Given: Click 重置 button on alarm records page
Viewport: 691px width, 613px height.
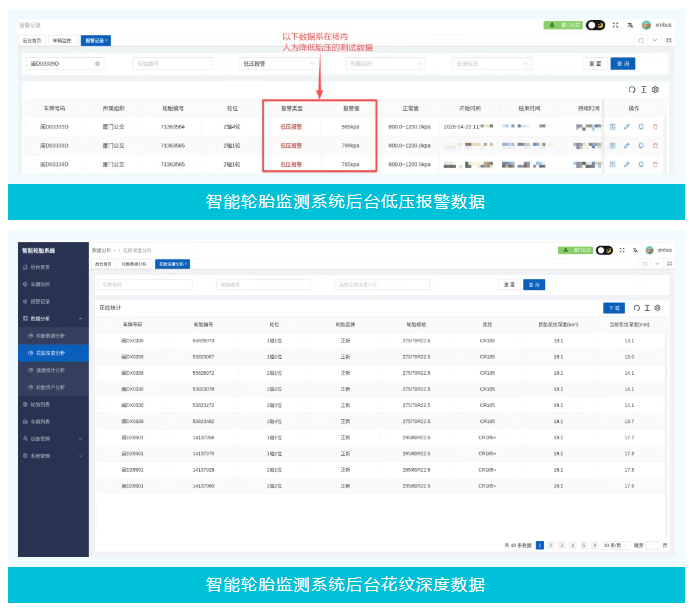Looking at the screenshot, I should point(595,64).
